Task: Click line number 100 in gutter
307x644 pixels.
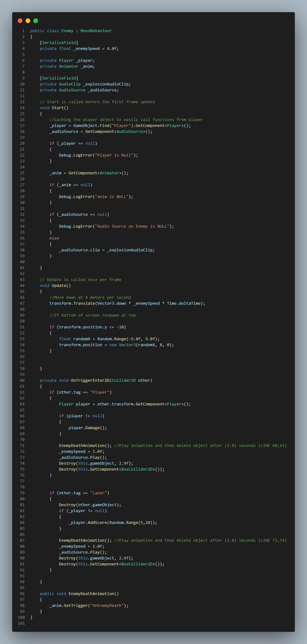Action: coord(21,617)
